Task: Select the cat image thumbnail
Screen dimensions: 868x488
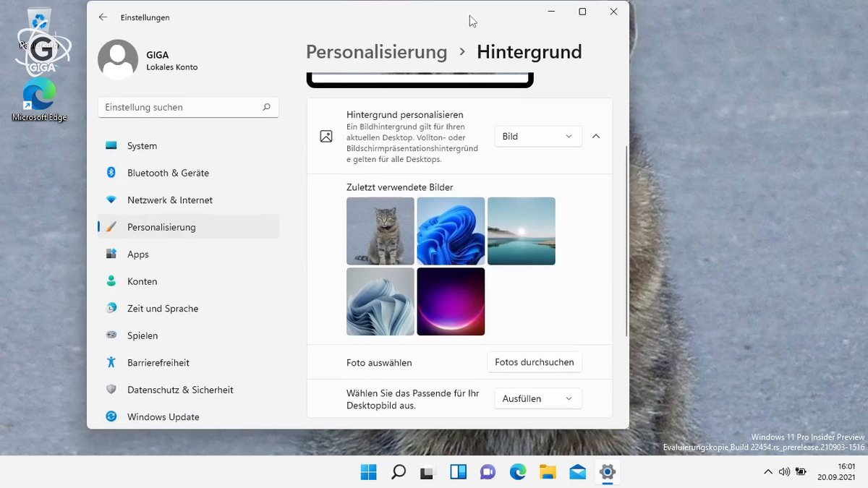Action: pyautogui.click(x=380, y=231)
